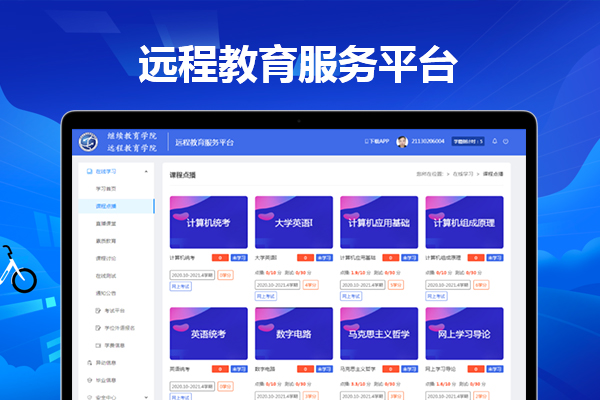The image size is (600, 400).
Task: Click the 学费信息 sidebar icon
Action: [98, 345]
